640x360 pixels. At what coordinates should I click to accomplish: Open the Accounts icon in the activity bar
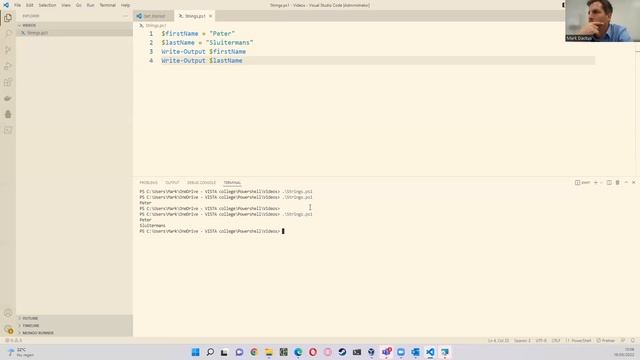[x=8, y=313]
